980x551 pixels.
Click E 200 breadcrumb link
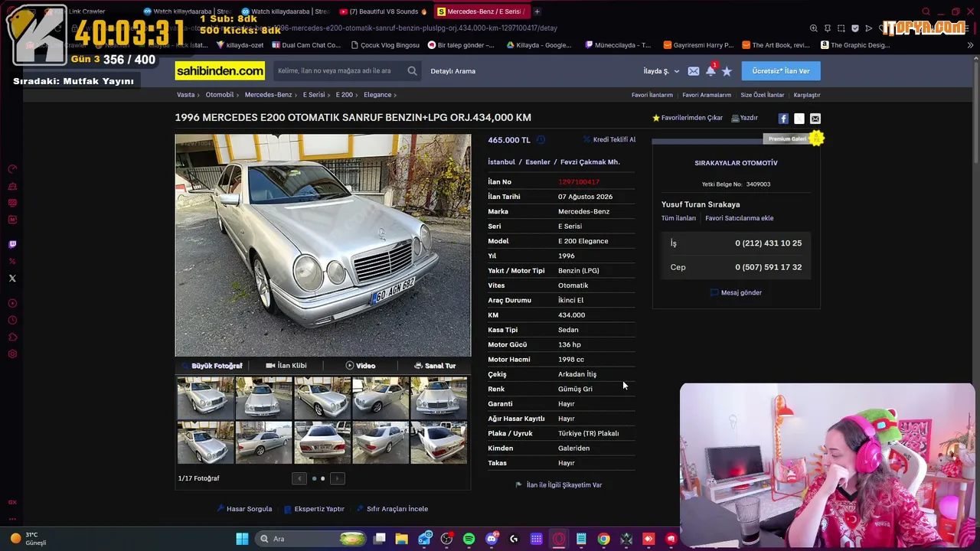(345, 95)
